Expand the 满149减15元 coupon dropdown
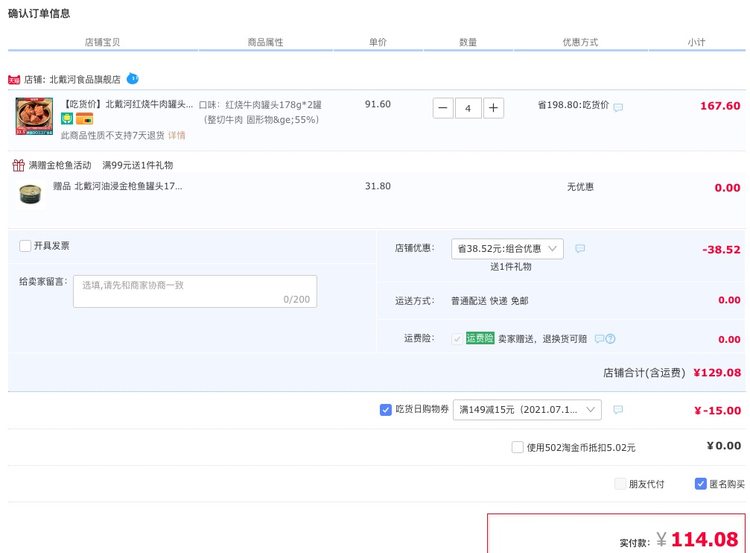The width and height of the screenshot is (750, 553). click(x=527, y=410)
